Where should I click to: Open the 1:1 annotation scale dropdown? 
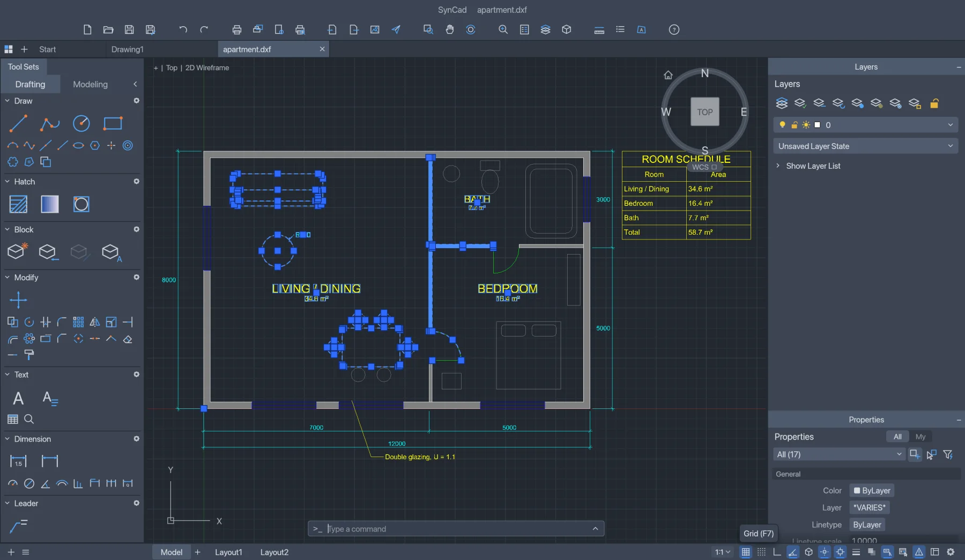click(x=723, y=552)
